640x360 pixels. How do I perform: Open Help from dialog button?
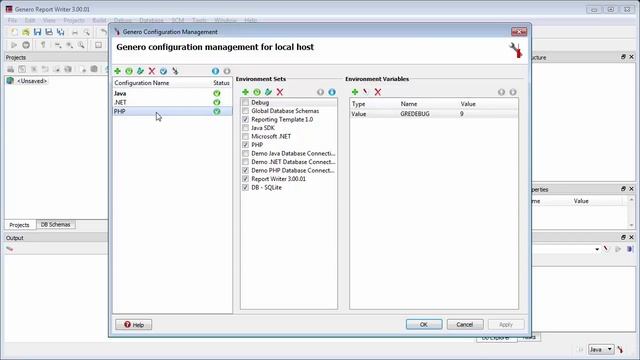tap(133, 324)
